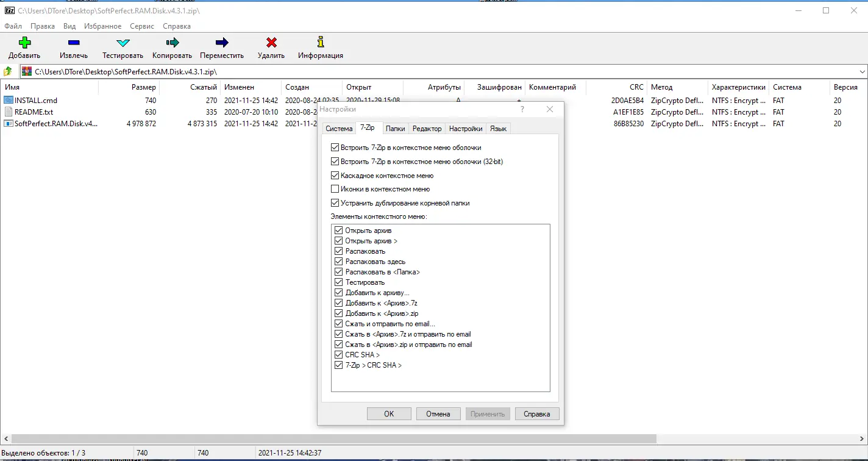Select the README.txt file name
The image size is (868, 461).
pyautogui.click(x=34, y=112)
